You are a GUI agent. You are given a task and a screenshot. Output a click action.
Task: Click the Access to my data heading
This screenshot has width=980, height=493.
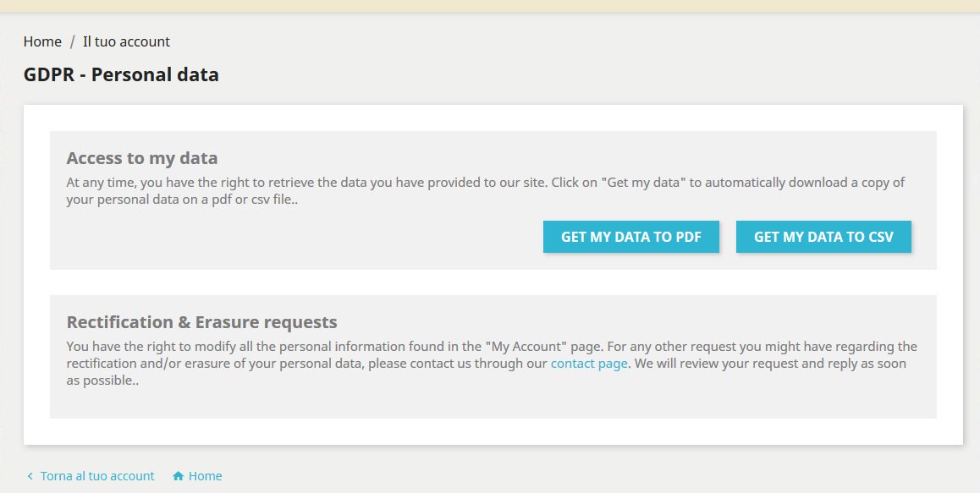pyautogui.click(x=142, y=158)
